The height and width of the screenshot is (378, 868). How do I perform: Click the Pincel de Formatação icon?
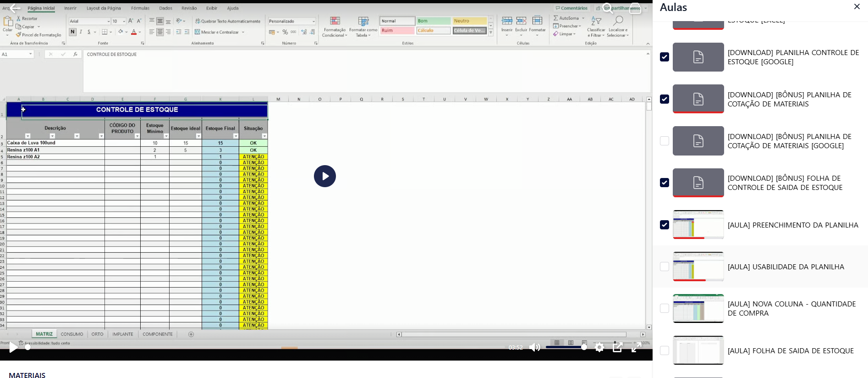point(19,35)
